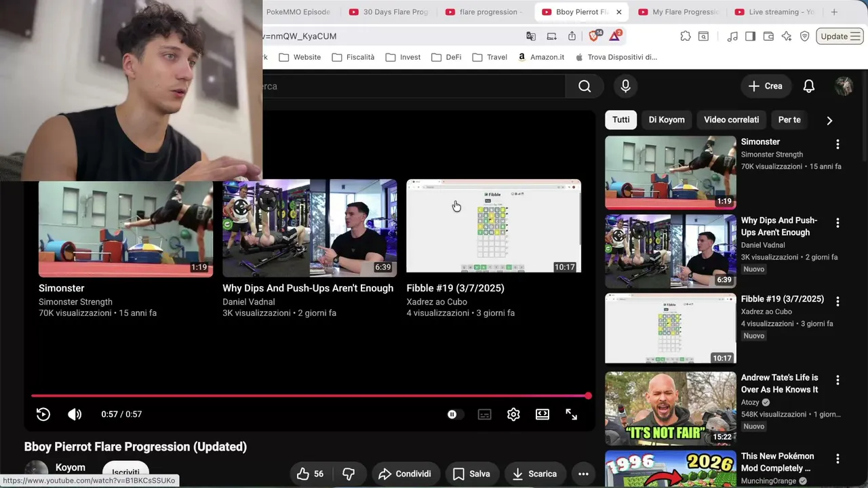Open options for Andrew Tate's Life video
Viewport: 868px width, 488px height.
(x=837, y=380)
